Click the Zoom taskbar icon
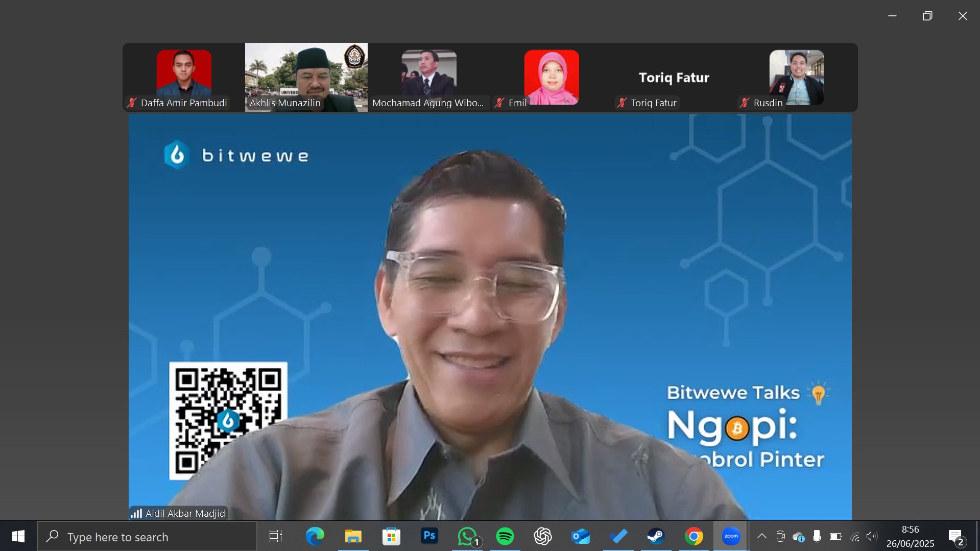 (731, 536)
